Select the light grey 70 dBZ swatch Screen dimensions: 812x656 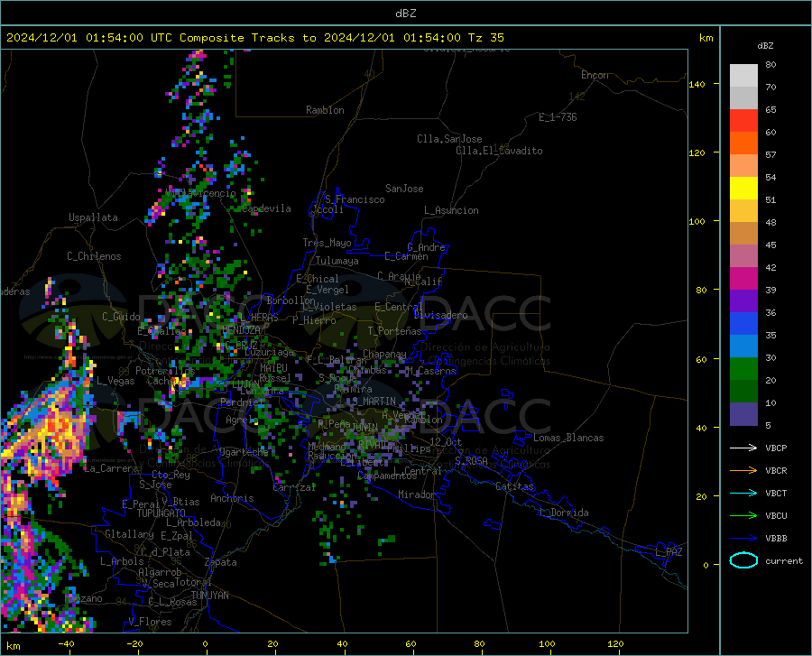pyautogui.click(x=743, y=76)
